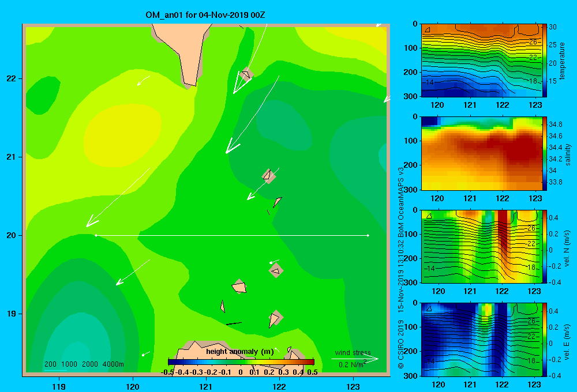Click the 'wind stress' legend label
This screenshot has width=577, height=392.
click(x=353, y=352)
